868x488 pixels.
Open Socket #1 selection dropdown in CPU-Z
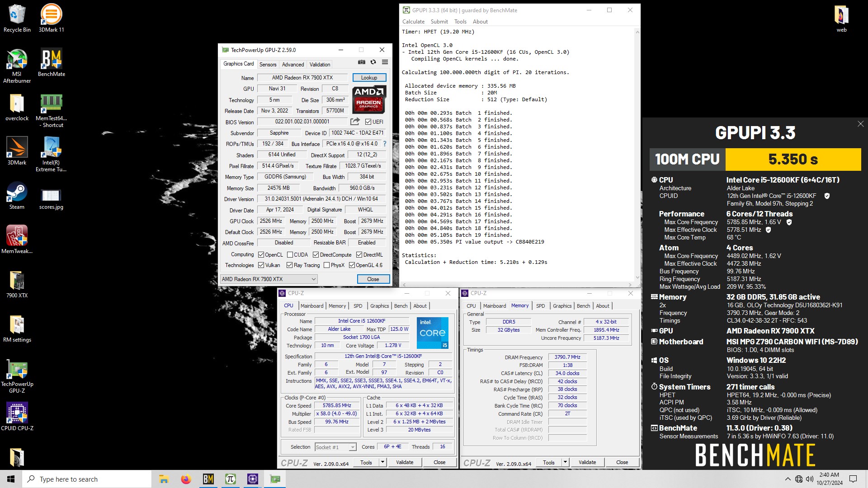coord(335,447)
